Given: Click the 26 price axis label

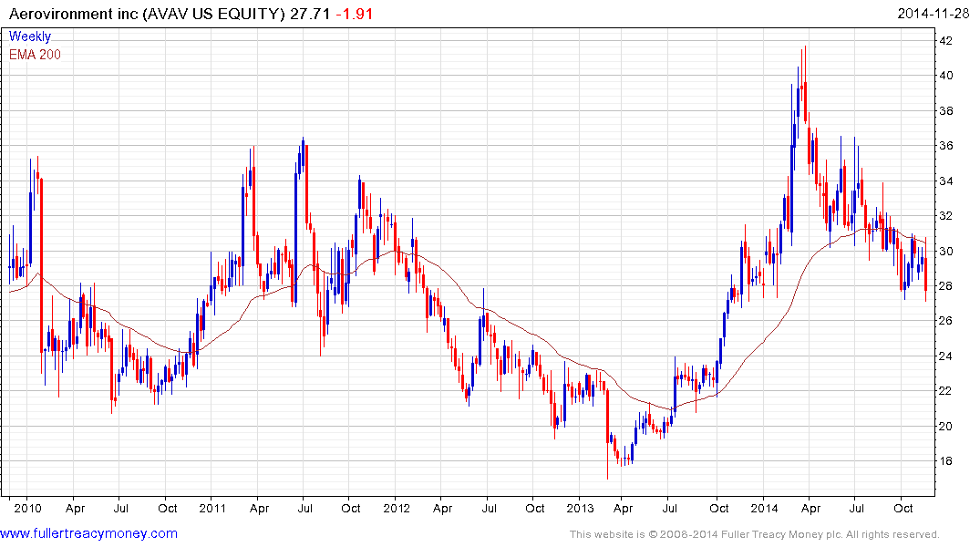Looking at the screenshot, I should pyautogui.click(x=946, y=321).
